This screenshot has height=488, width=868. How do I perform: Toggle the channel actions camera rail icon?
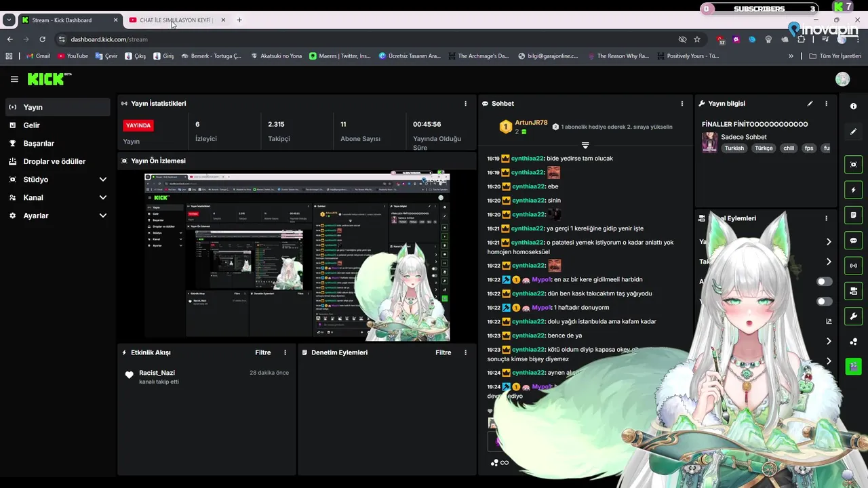[853, 291]
